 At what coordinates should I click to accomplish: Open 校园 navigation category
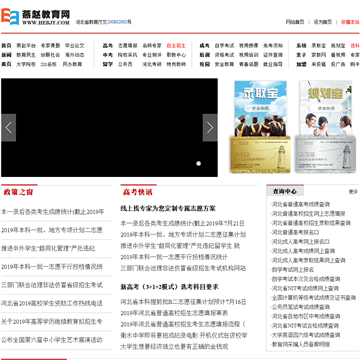coord(204,64)
